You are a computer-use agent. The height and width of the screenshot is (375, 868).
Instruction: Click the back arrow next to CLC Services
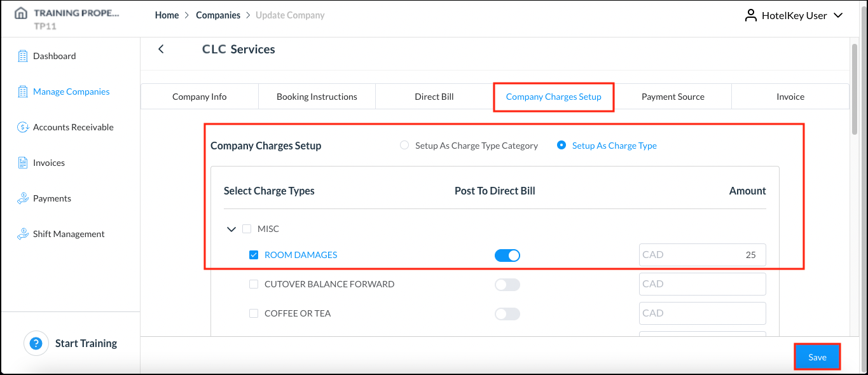[x=161, y=48]
